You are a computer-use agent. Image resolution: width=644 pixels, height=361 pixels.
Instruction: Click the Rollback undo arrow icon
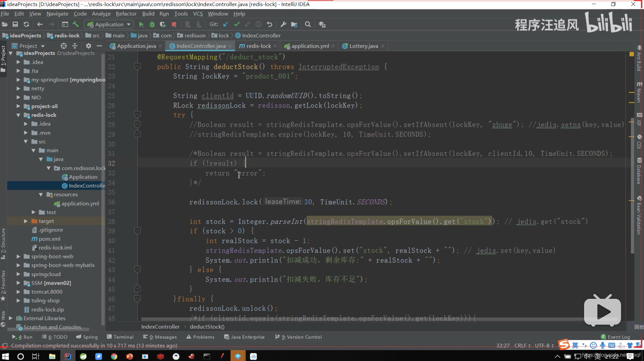point(269,25)
